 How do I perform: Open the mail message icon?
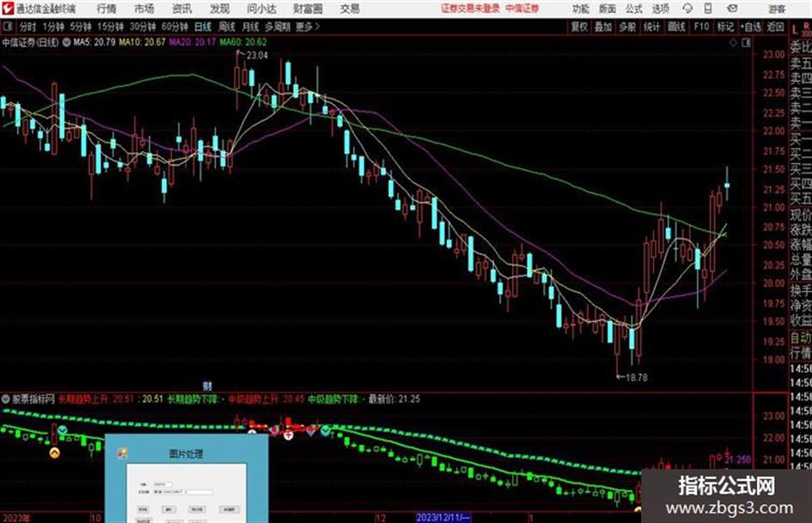coord(732,9)
